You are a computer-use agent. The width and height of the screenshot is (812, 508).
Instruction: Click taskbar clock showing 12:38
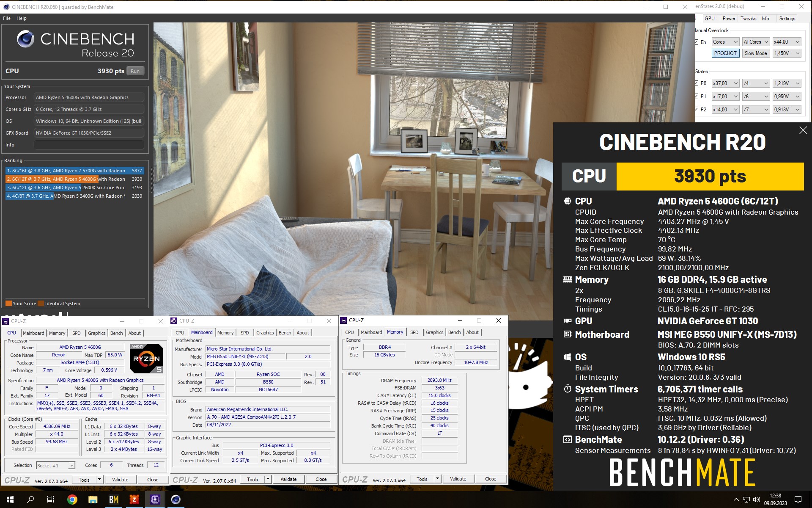pos(775,500)
